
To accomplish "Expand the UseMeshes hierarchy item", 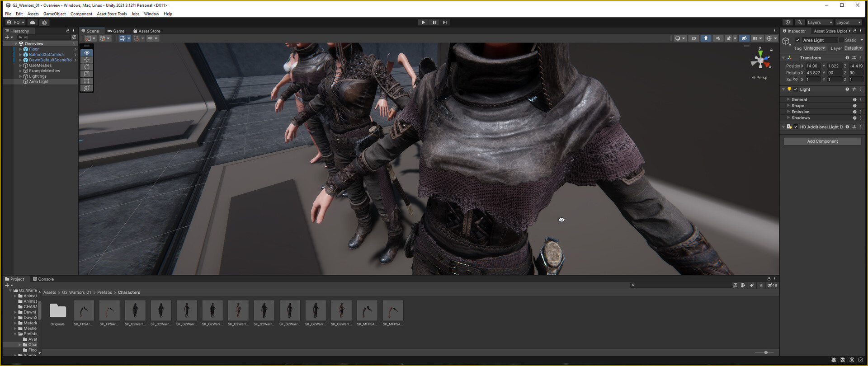I will tap(20, 66).
